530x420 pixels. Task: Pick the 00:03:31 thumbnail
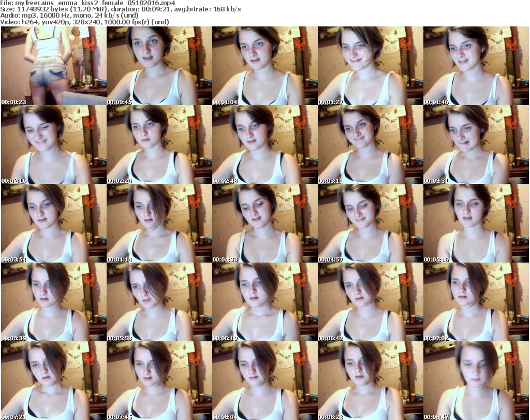(476, 144)
